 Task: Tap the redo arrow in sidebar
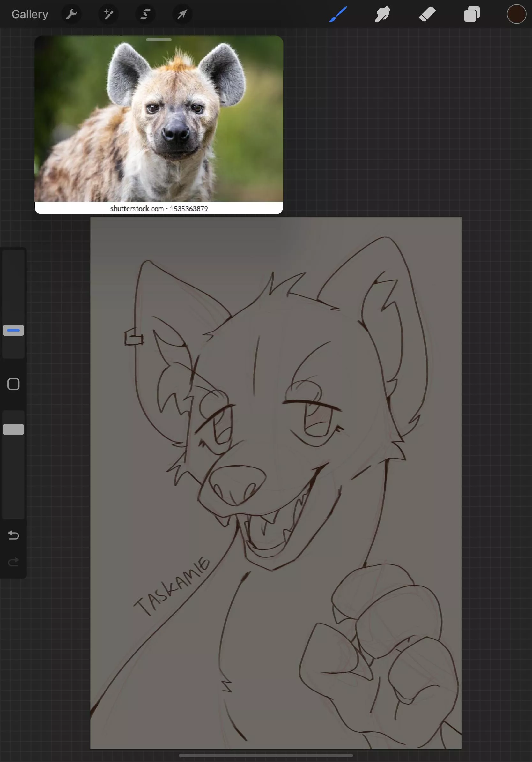[x=13, y=561]
